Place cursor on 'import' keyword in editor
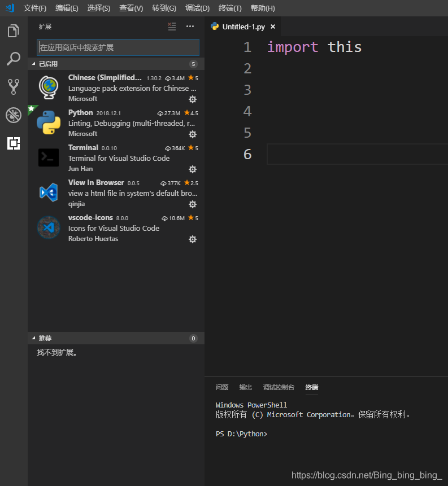This screenshot has width=448, height=486. [x=293, y=47]
